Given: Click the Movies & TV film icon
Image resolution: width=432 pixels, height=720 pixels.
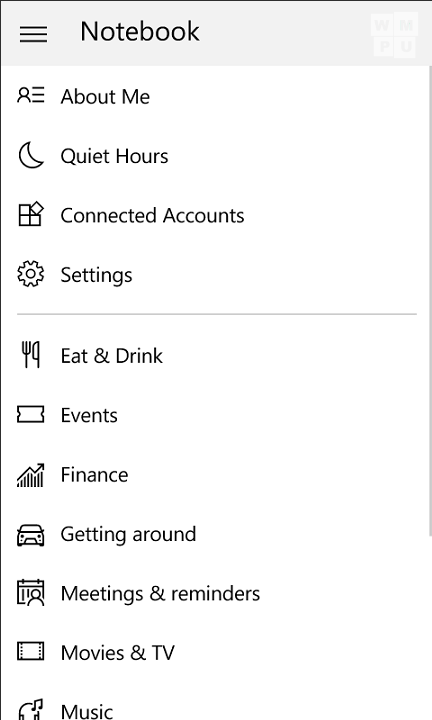Looking at the screenshot, I should click(x=31, y=651).
